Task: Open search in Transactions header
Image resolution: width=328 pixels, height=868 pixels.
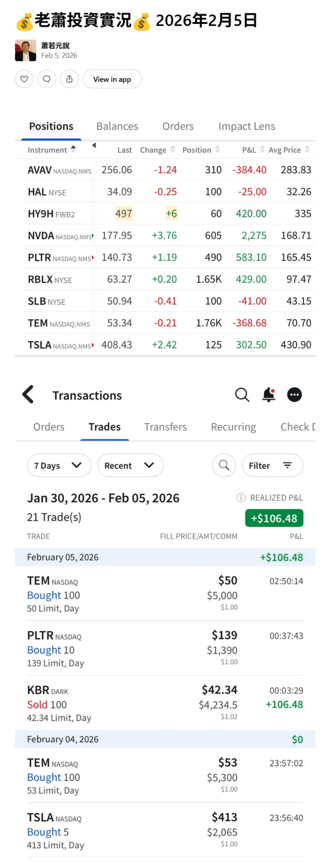Action: point(242,394)
